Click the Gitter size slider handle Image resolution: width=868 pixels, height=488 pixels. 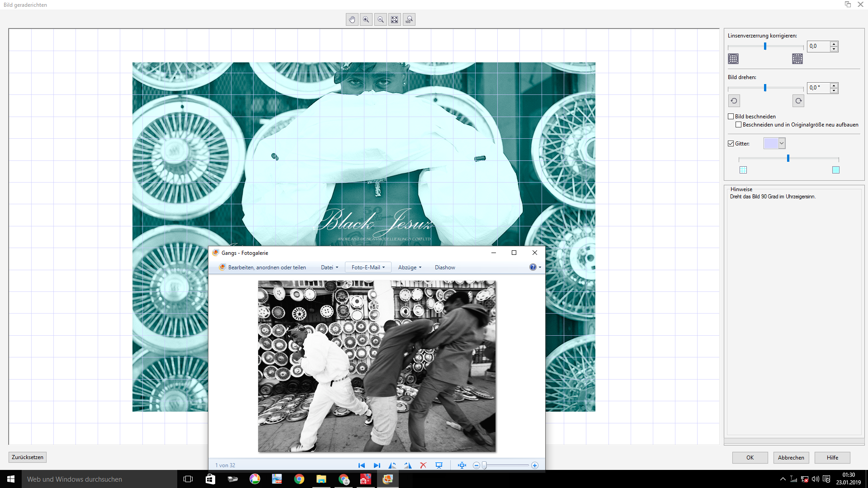click(x=788, y=158)
